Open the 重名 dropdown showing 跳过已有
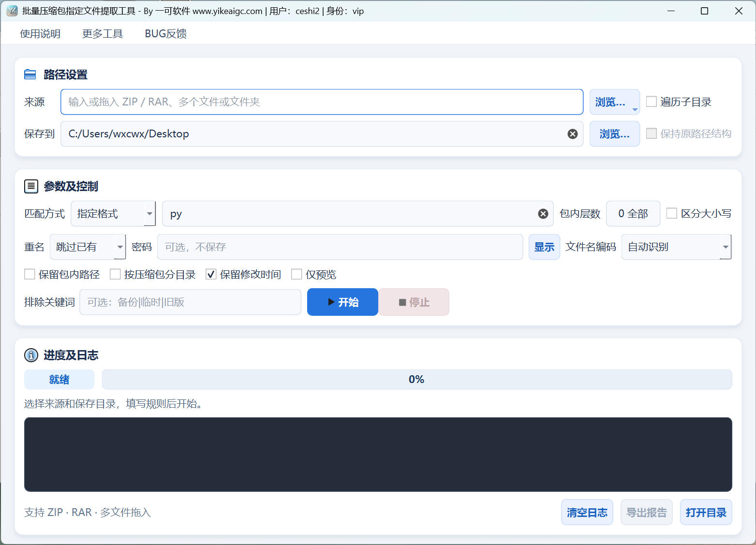756x545 pixels. click(88, 247)
